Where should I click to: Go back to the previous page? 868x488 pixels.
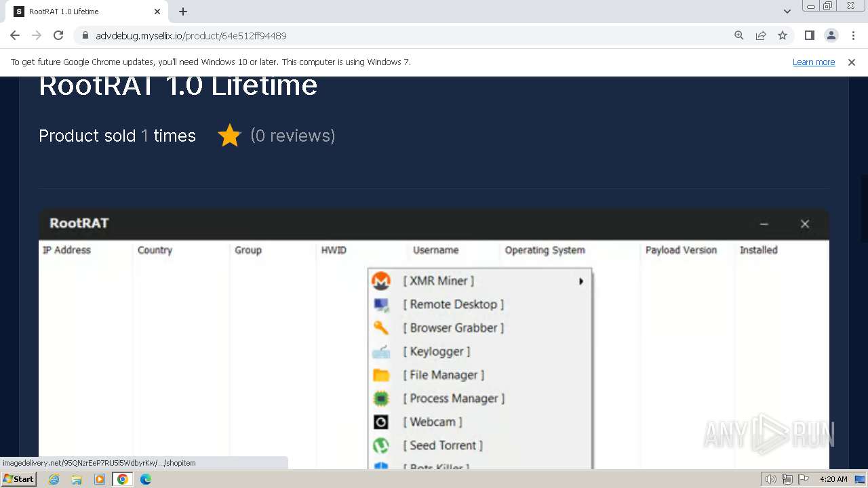pyautogui.click(x=15, y=35)
